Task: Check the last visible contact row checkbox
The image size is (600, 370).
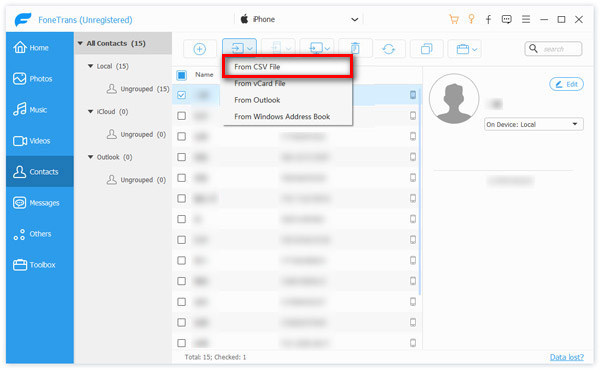Action: tap(182, 343)
